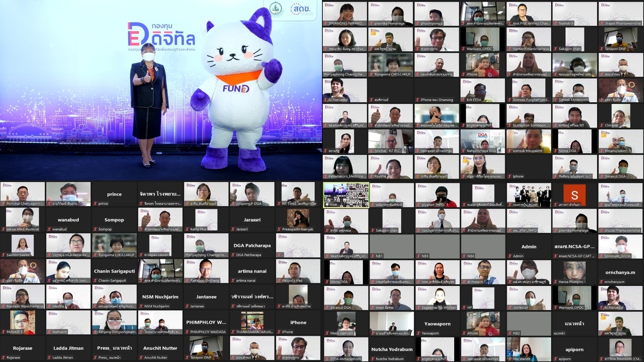
Task: Select the 'NB2' participant tile
Action: click(x=529, y=323)
